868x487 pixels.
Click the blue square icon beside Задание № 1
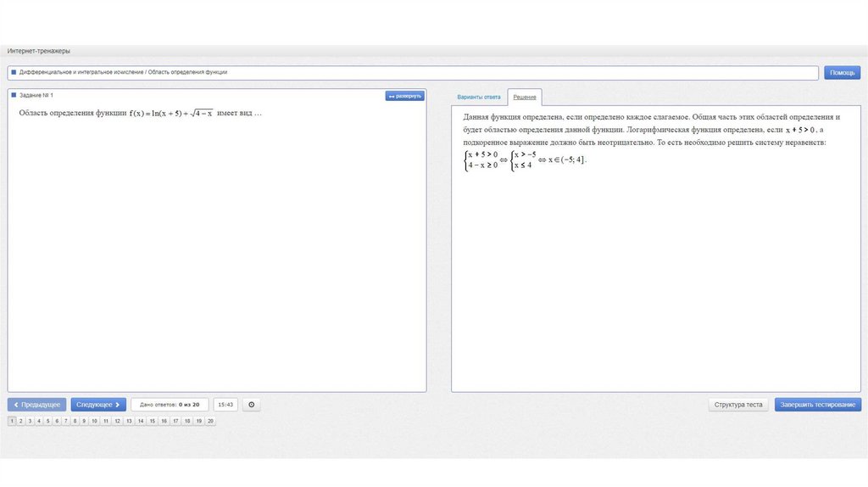[14, 95]
